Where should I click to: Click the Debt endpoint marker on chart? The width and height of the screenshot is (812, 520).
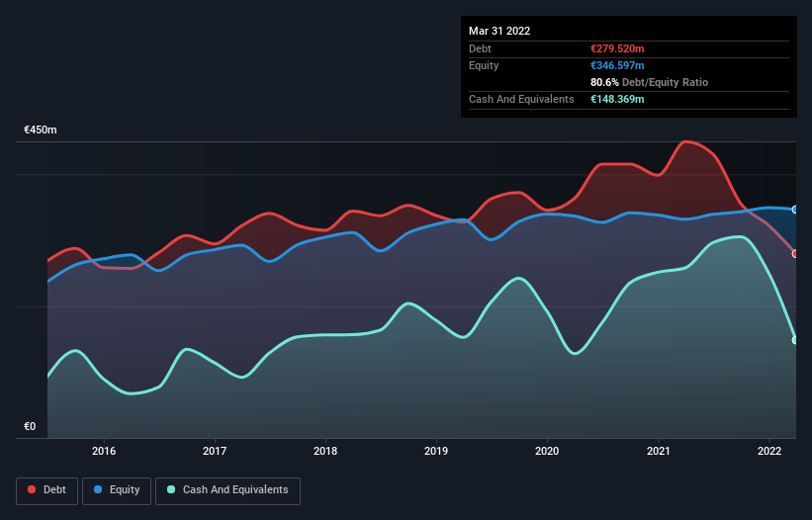(795, 253)
